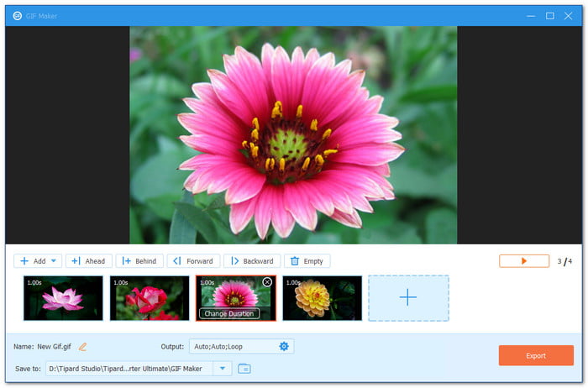The height and width of the screenshot is (388, 588).
Task: Open output settings gear icon
Action: pyautogui.click(x=284, y=346)
